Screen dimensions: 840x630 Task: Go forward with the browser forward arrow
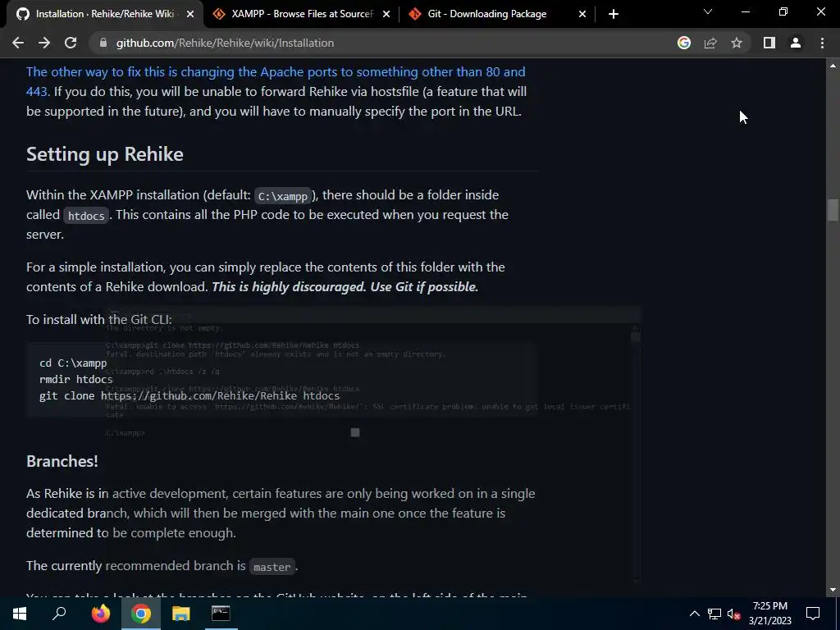point(44,43)
